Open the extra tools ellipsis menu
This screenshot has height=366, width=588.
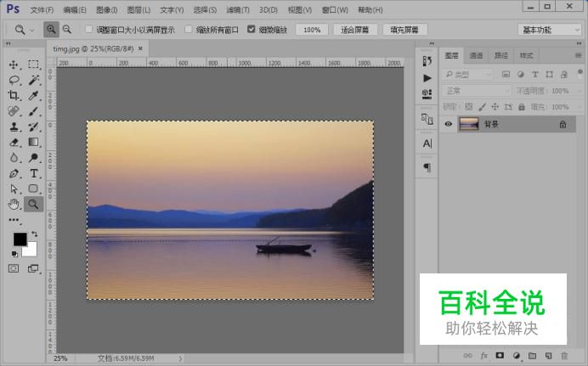pos(14,220)
